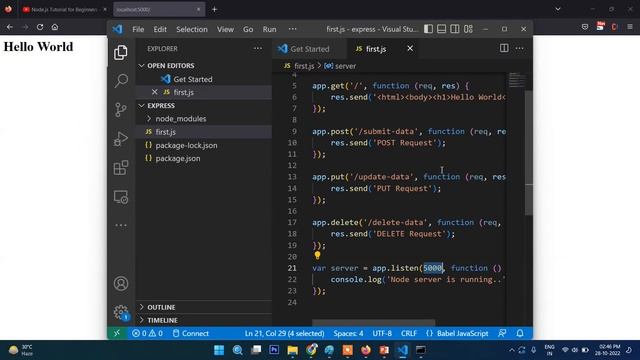Change indentation via Spaces: 4
The width and height of the screenshot is (640, 360).
coord(348,333)
